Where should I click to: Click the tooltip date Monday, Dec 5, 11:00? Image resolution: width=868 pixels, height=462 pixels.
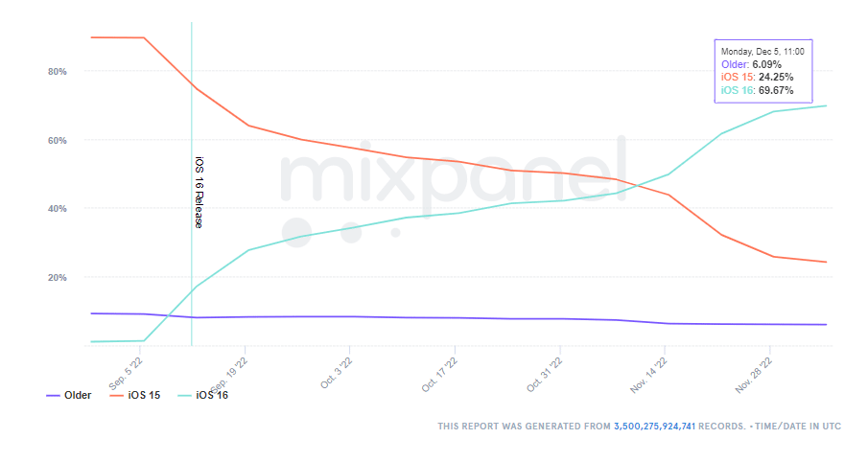[x=762, y=51]
